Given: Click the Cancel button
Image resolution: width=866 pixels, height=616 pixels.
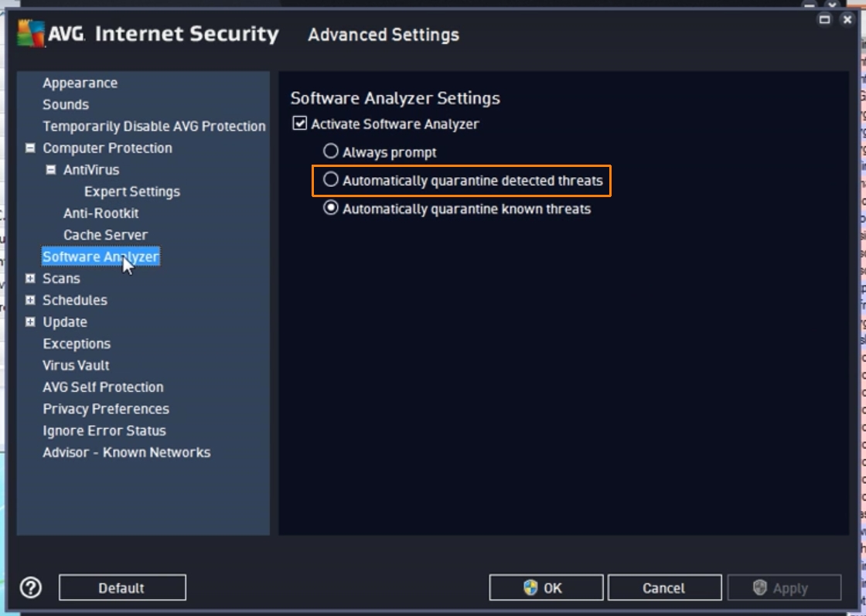Looking at the screenshot, I should click(664, 588).
